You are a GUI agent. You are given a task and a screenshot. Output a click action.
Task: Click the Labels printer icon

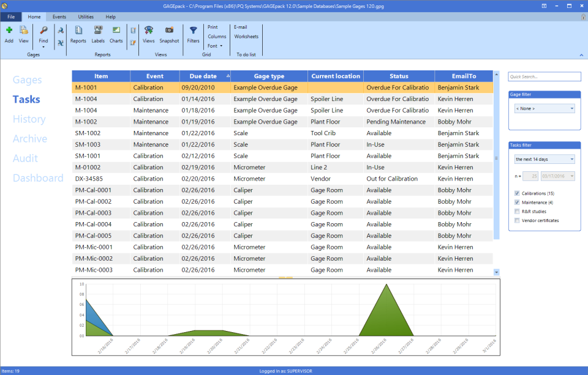98,31
